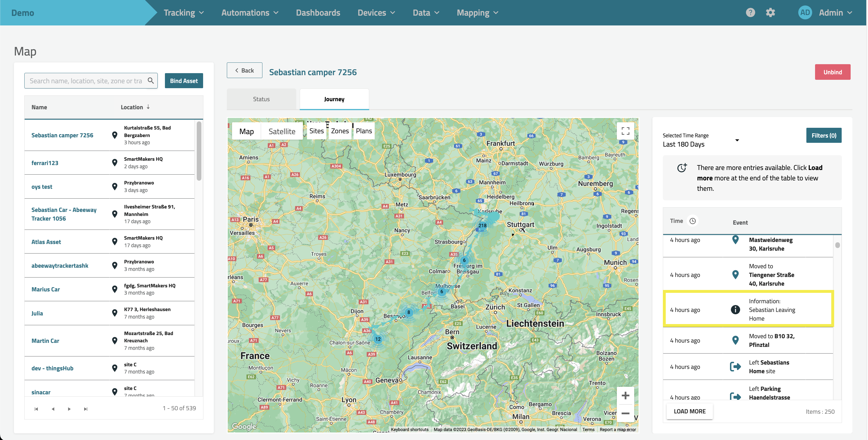Click the search magnifier icon
This screenshot has width=868, height=440.
pos(151,80)
